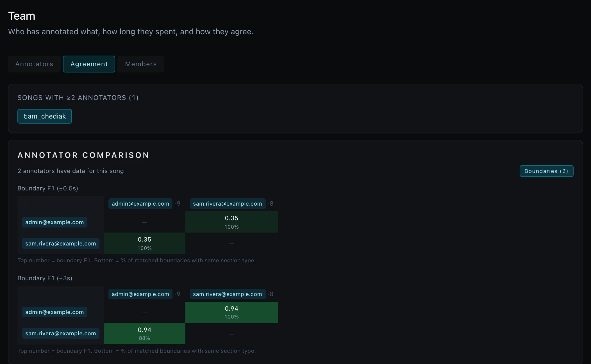Click sam.rivera@example.com column header in ±0.5s table
The image size is (591, 364).
click(228, 204)
